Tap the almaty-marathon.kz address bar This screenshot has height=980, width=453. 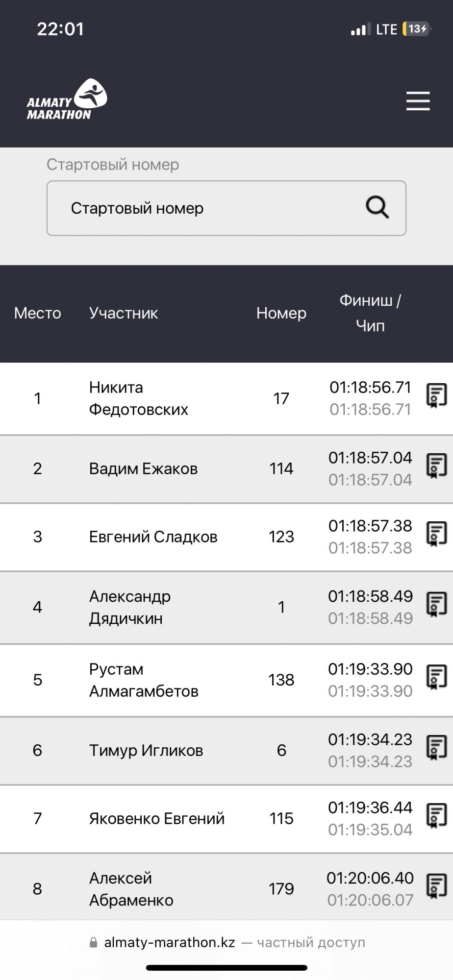(226, 942)
